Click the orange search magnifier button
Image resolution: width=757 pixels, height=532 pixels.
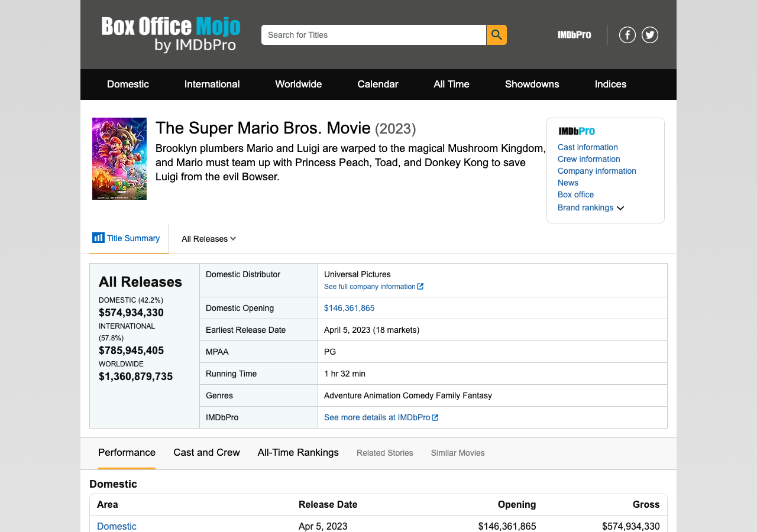(x=496, y=35)
